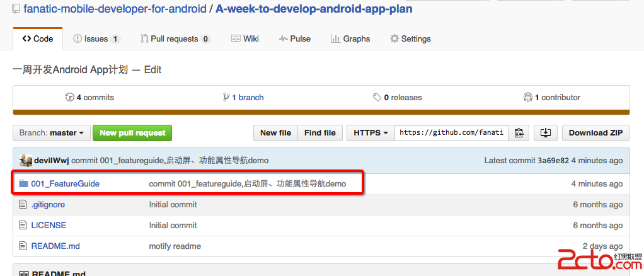View the 1 branch list
The height and width of the screenshot is (276, 644).
tap(243, 97)
